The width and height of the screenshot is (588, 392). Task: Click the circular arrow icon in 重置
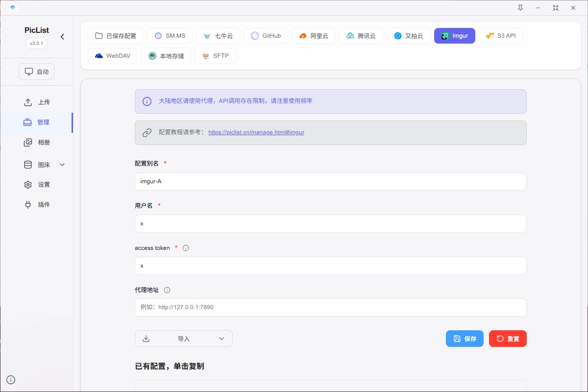pos(500,339)
